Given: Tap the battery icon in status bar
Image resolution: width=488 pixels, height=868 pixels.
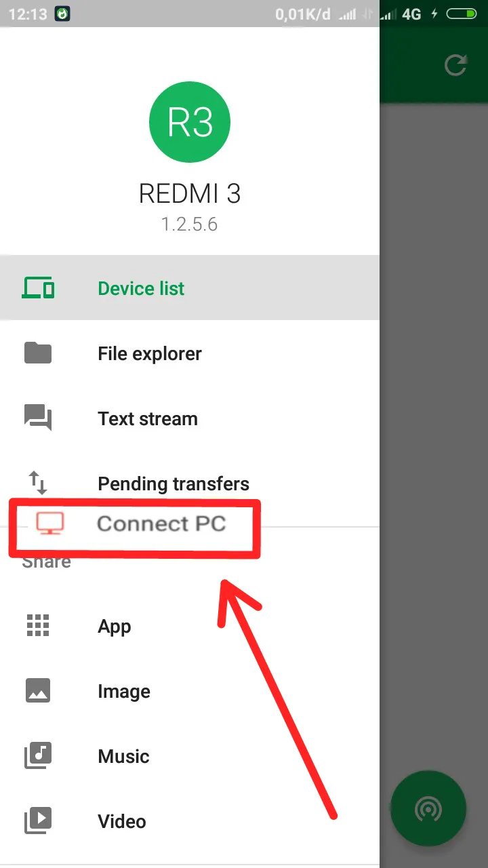Looking at the screenshot, I should tap(462, 14).
